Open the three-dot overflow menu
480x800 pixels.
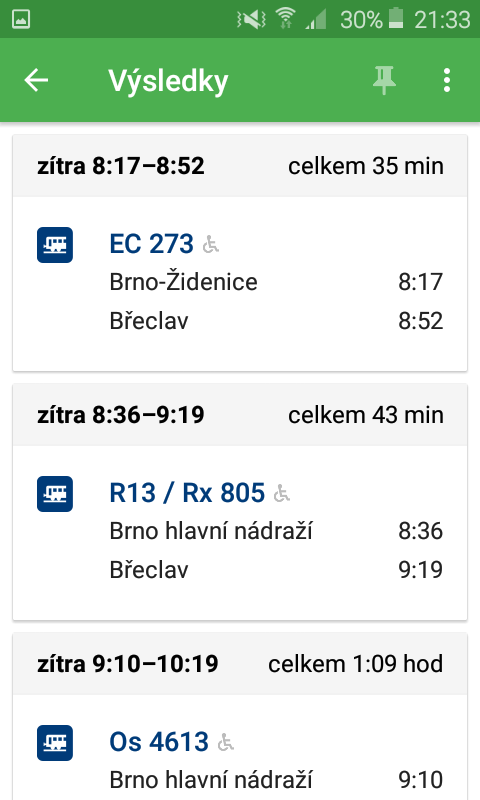tap(447, 81)
